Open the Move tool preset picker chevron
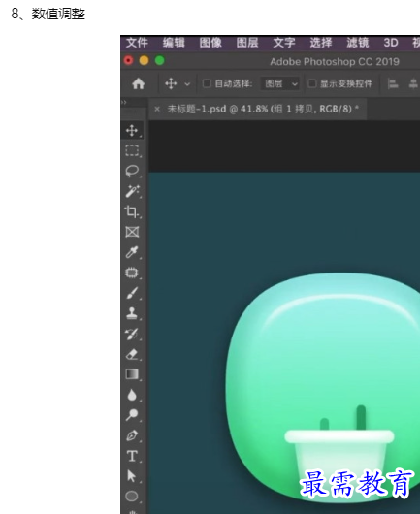420x514 pixels. click(187, 84)
